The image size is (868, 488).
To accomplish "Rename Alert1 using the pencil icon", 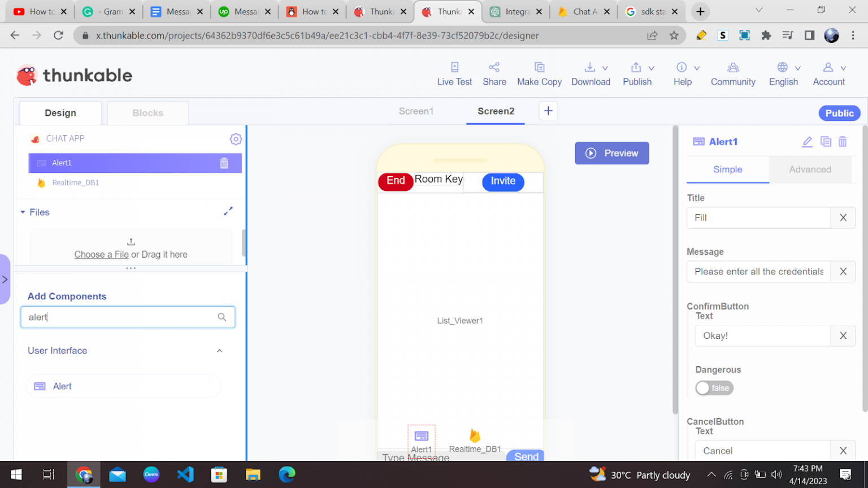I will point(807,142).
